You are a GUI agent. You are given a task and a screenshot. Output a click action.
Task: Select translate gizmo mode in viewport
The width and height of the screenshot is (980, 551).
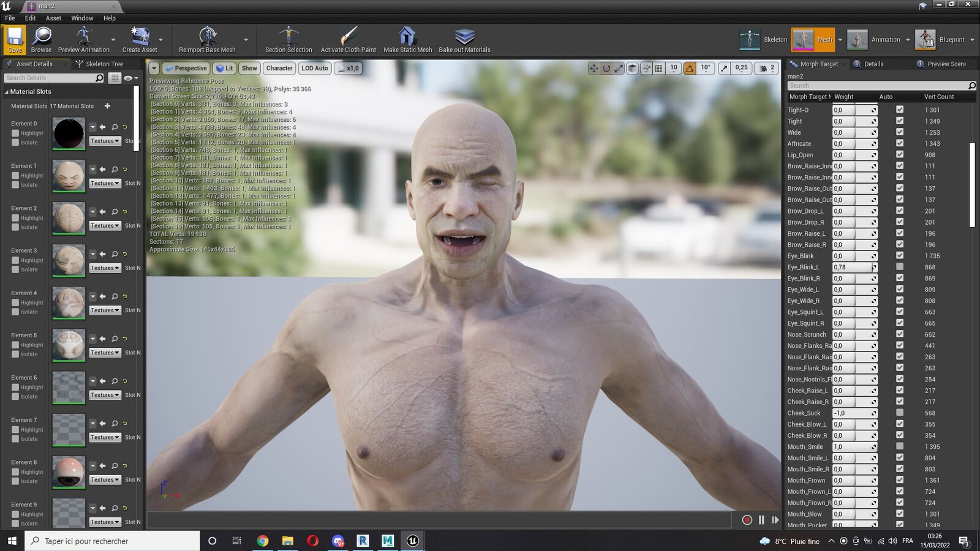[x=594, y=68]
